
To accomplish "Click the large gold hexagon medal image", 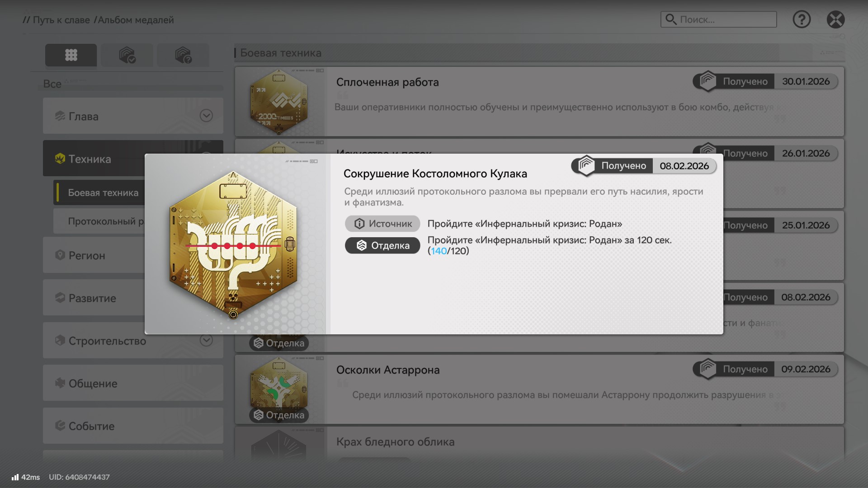I will click(x=233, y=245).
